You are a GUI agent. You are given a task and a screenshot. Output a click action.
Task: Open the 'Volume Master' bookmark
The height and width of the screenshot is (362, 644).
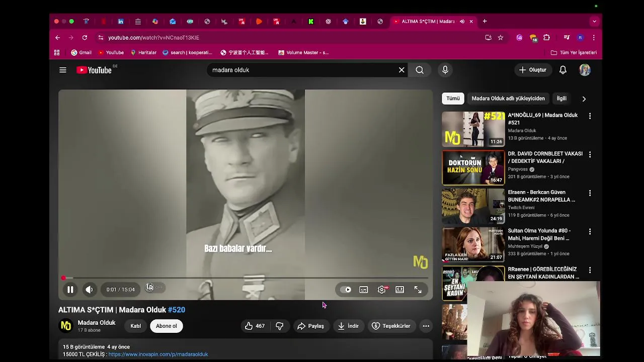(x=303, y=52)
